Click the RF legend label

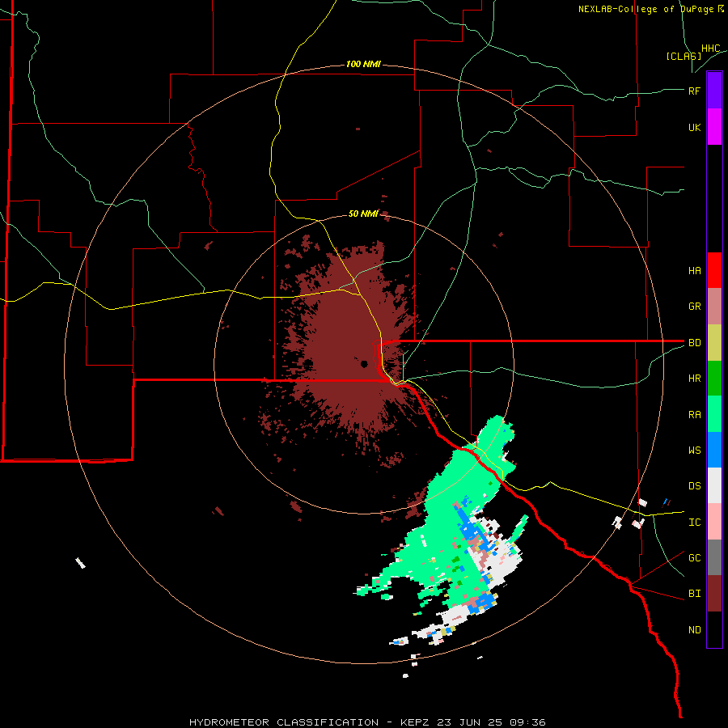694,91
